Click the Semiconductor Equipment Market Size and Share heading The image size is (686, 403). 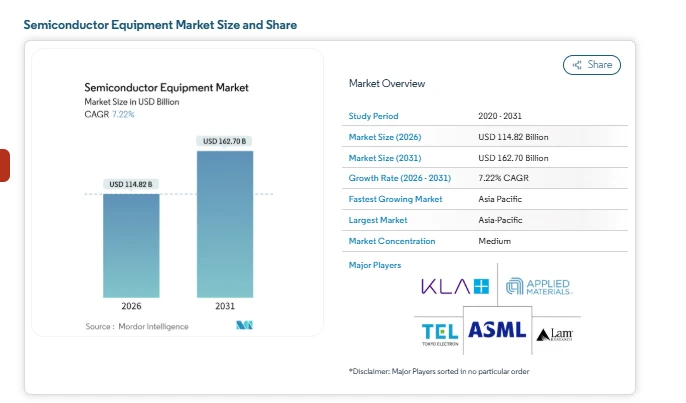tap(160, 23)
